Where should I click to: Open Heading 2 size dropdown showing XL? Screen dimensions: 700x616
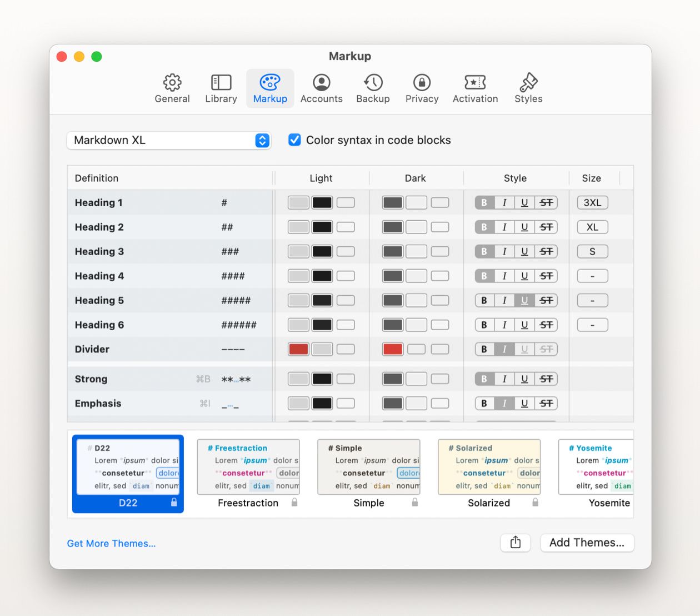(592, 227)
